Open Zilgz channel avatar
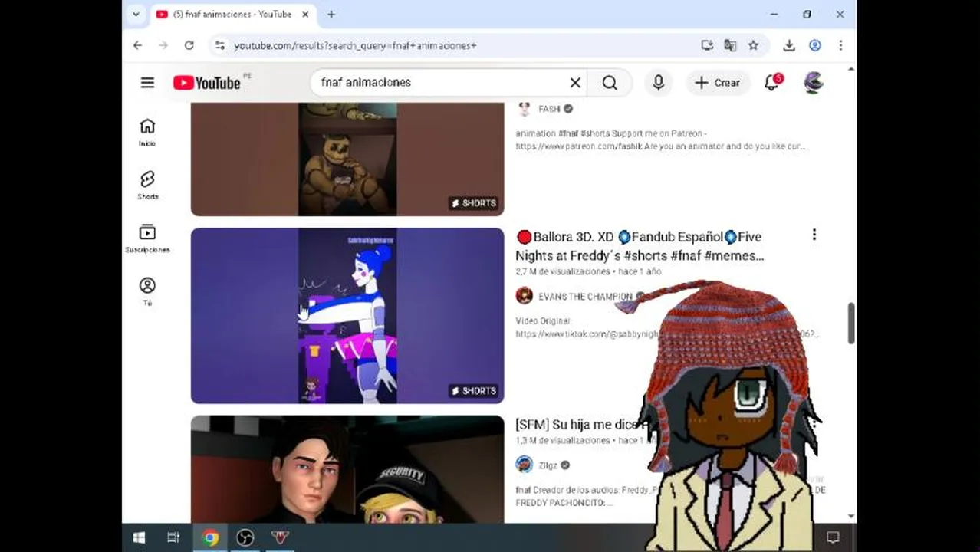 tap(525, 465)
